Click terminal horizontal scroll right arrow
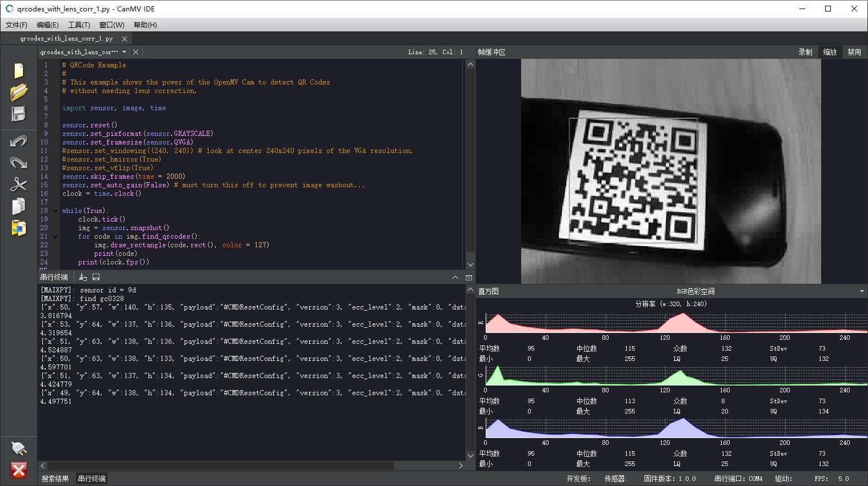Image resolution: width=868 pixels, height=486 pixels. coord(461,465)
